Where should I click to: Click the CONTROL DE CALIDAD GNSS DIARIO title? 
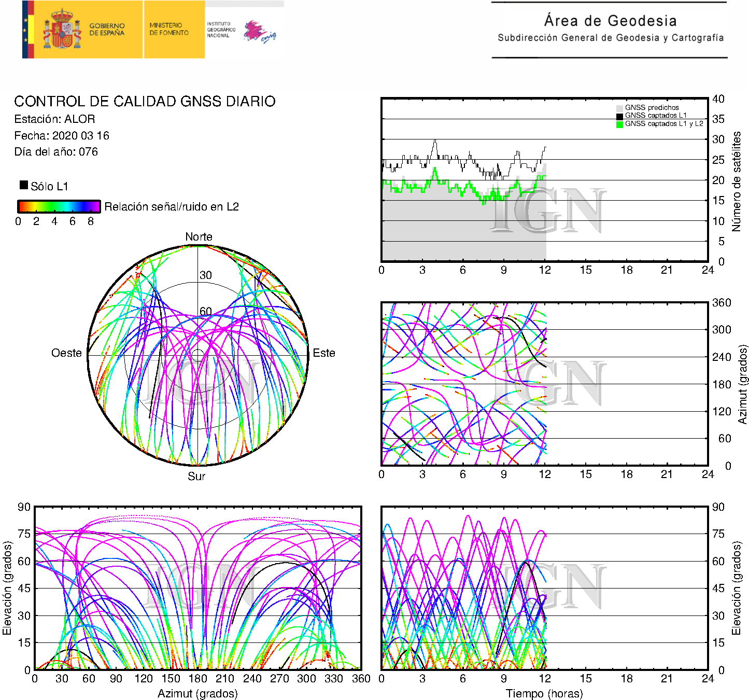coord(145,101)
